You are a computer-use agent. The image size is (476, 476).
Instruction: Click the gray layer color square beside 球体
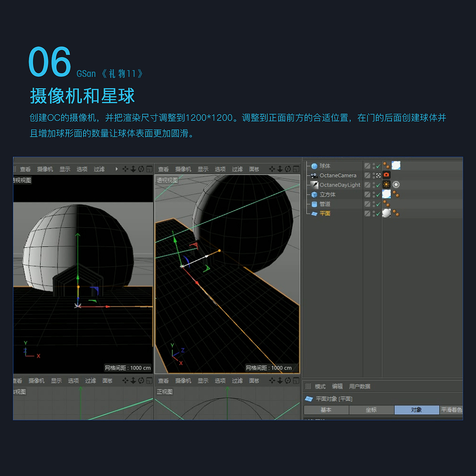pyautogui.click(x=368, y=166)
